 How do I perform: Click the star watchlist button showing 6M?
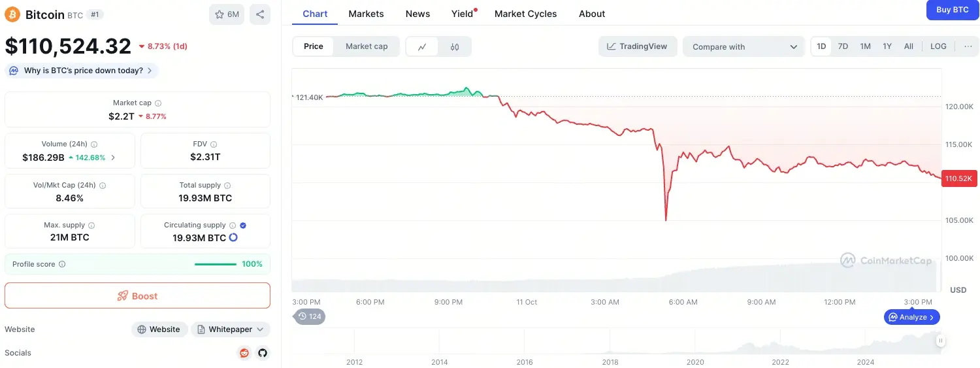(x=227, y=14)
